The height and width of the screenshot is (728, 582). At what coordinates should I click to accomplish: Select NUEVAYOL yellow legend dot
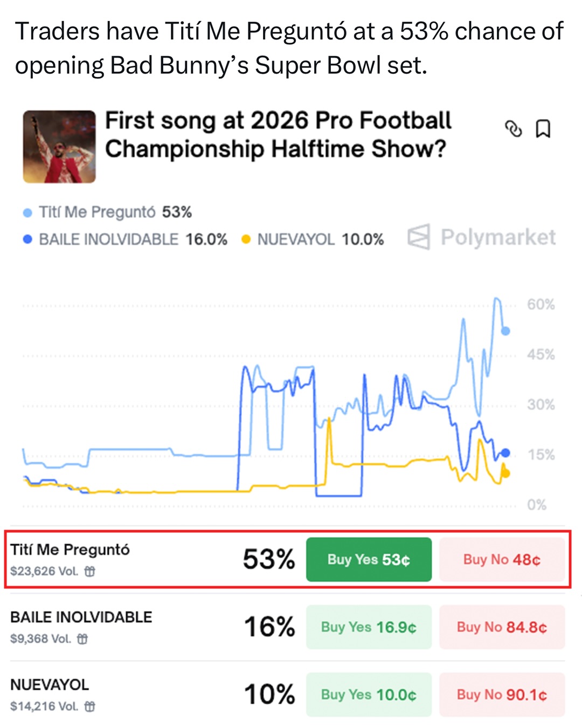[246, 239]
